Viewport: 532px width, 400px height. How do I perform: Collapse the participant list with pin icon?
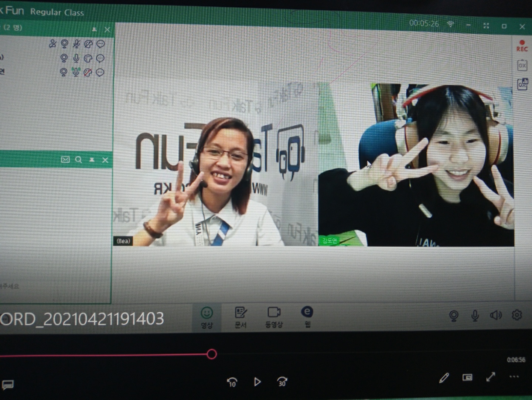click(94, 29)
